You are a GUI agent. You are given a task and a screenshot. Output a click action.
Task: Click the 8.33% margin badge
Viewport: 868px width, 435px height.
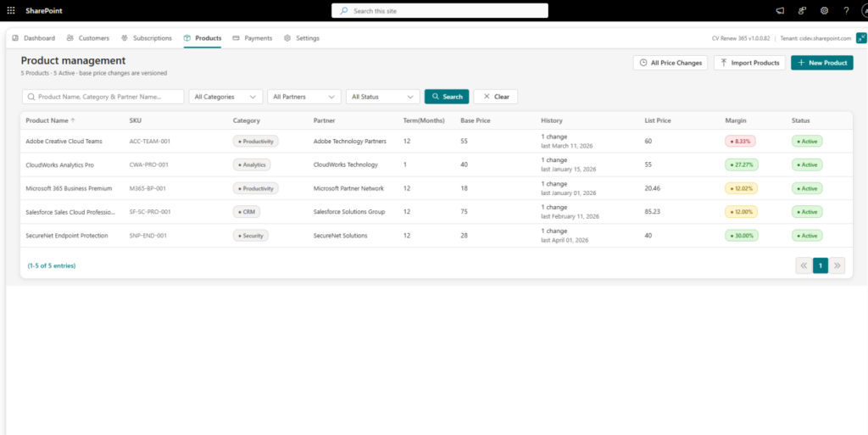click(740, 141)
